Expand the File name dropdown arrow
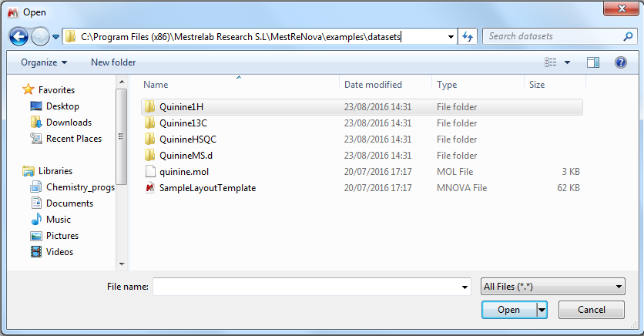Image resolution: width=644 pixels, height=336 pixels. 465,287
